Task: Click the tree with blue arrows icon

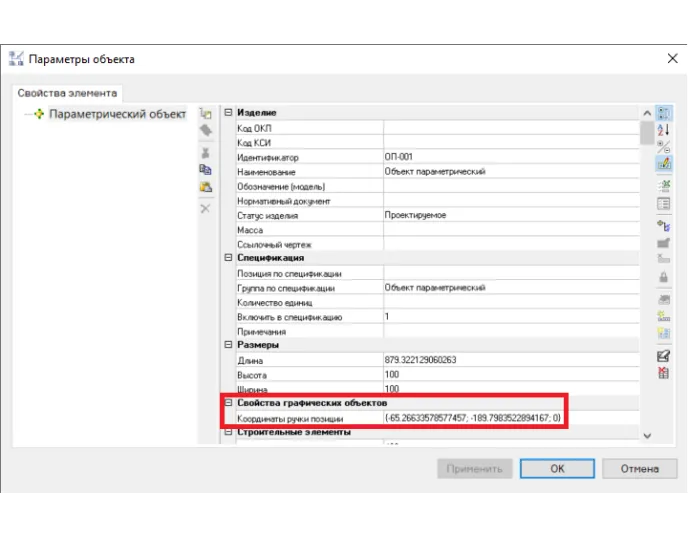Action: pyautogui.click(x=664, y=226)
